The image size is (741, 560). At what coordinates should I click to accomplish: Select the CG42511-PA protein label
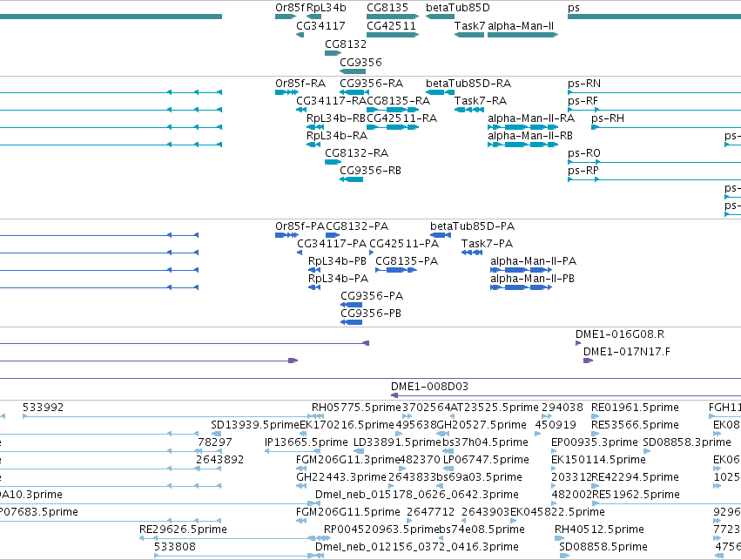(x=403, y=243)
